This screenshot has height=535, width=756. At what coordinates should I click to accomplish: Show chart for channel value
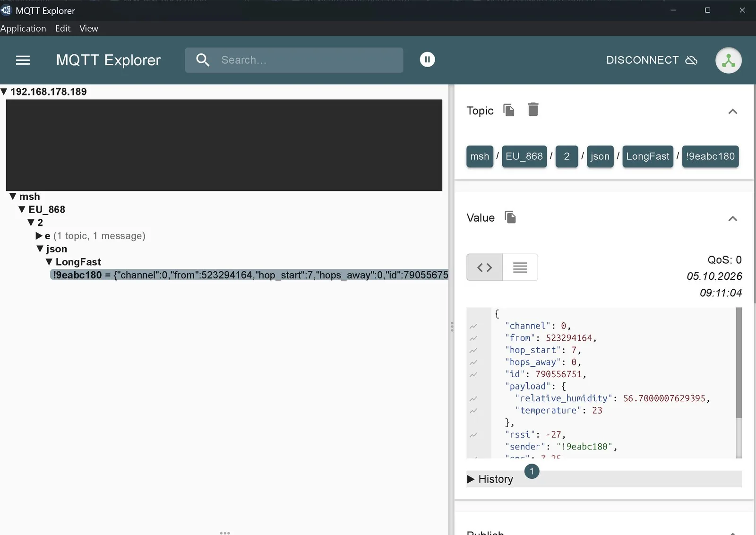(473, 326)
